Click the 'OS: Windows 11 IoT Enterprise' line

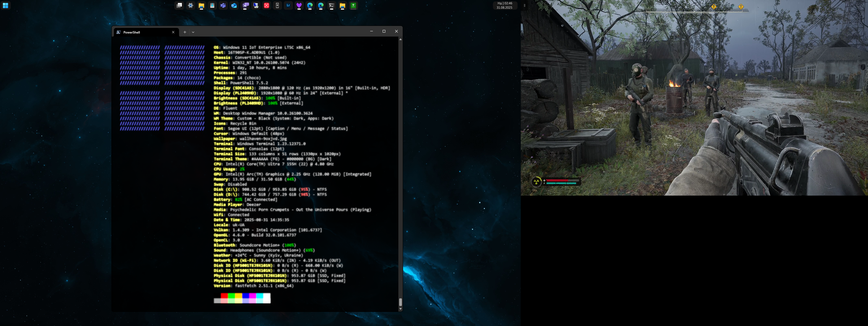coord(262,47)
